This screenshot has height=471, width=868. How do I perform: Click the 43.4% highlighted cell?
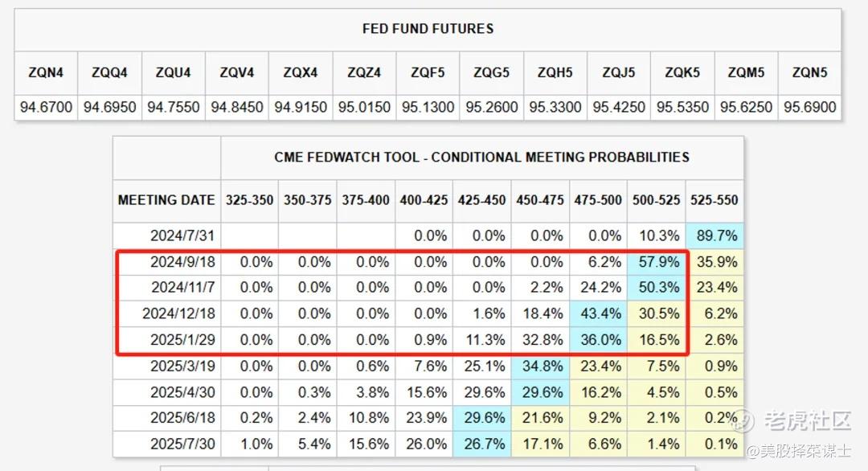[599, 314]
